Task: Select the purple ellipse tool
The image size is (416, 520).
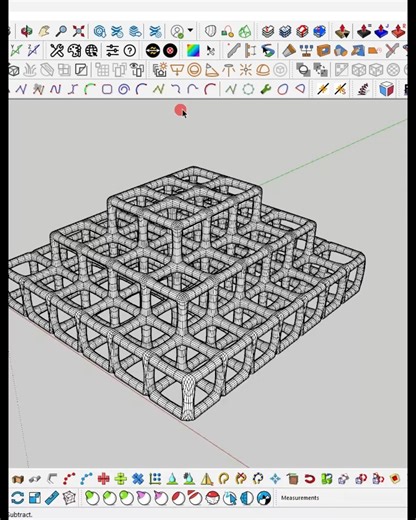Action: coord(283,89)
